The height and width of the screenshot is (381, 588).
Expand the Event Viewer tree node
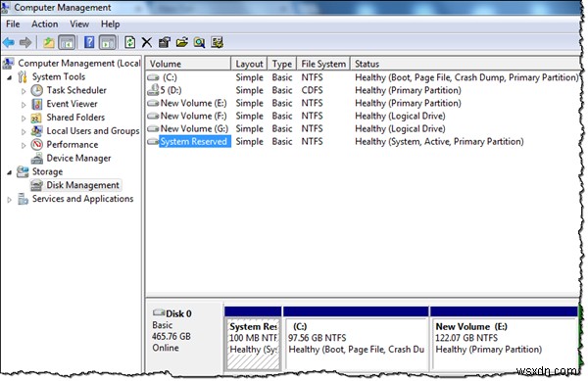(24, 105)
